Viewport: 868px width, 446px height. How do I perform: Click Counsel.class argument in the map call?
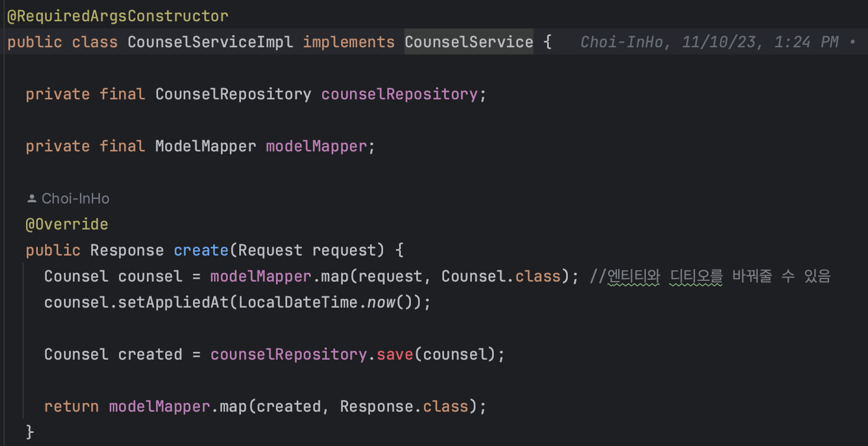coord(501,276)
